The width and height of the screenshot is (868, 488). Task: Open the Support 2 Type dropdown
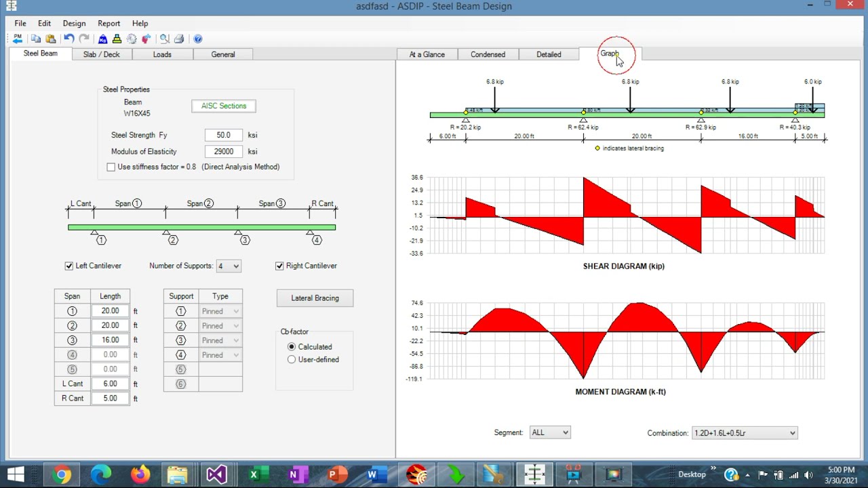(x=220, y=326)
